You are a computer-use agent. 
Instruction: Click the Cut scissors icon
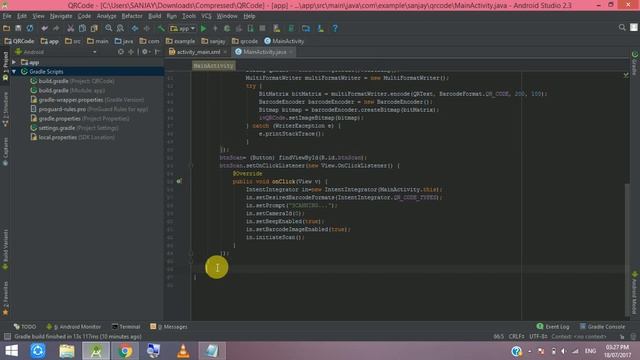71,28
